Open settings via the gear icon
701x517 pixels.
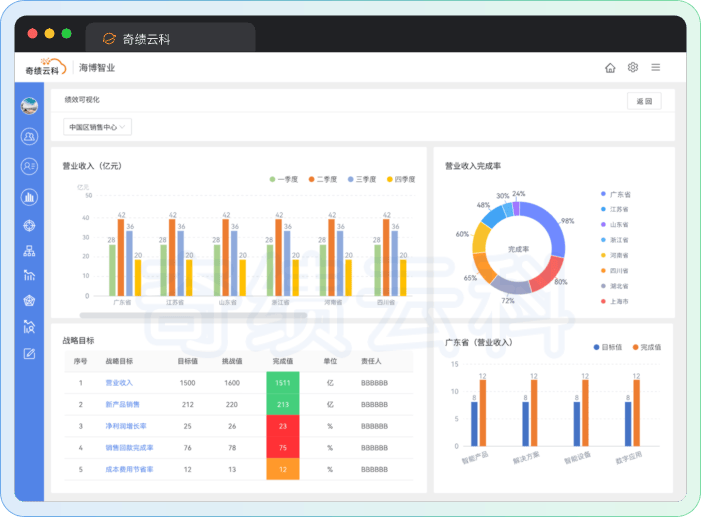point(633,68)
